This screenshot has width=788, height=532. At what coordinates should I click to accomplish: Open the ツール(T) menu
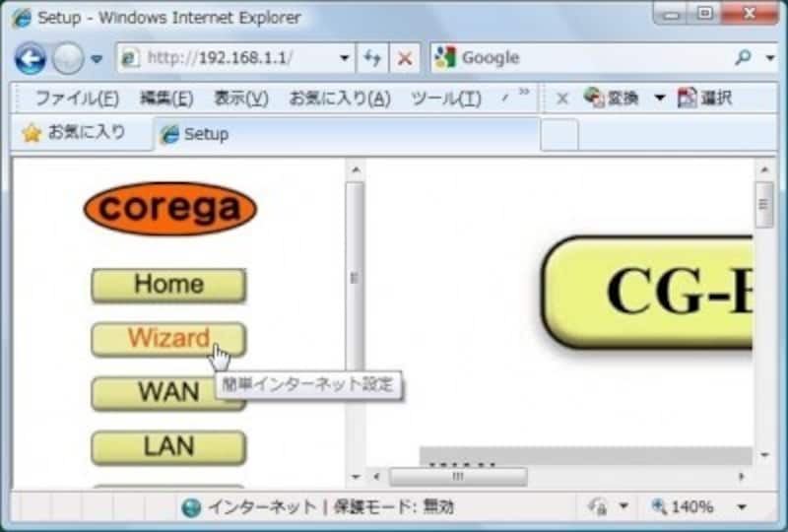tap(446, 99)
